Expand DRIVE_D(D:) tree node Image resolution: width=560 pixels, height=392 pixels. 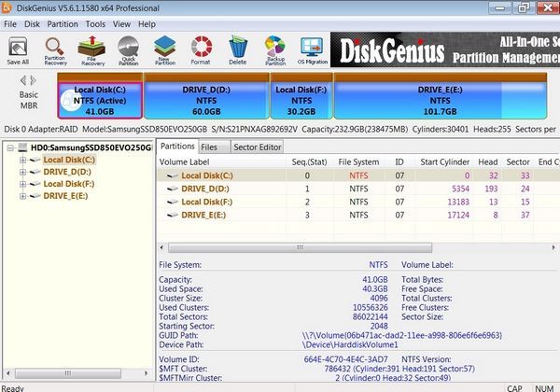click(22, 172)
